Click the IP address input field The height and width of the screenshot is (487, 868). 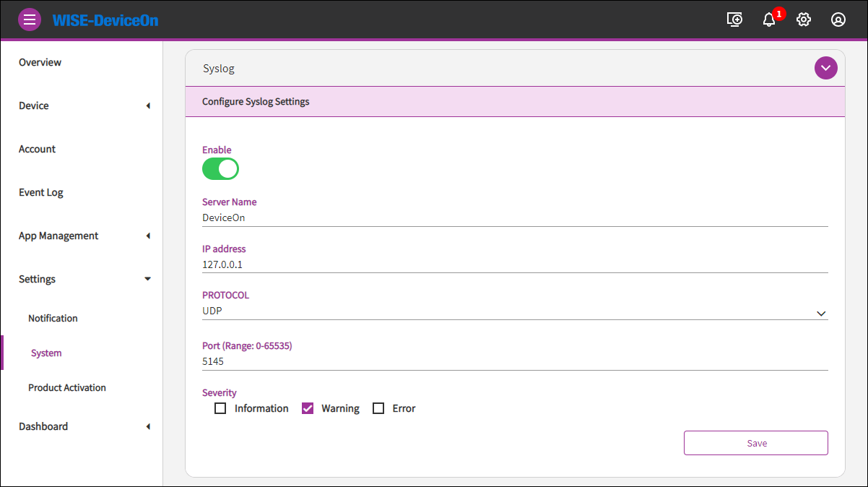pyautogui.click(x=514, y=264)
